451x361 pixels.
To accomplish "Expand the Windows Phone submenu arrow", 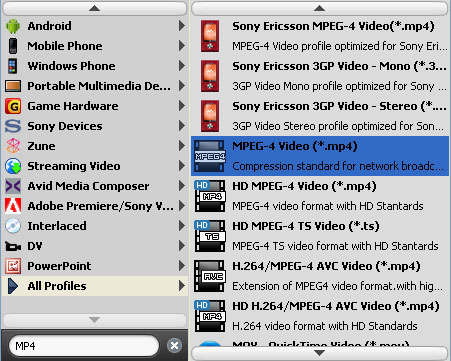I will coord(182,66).
